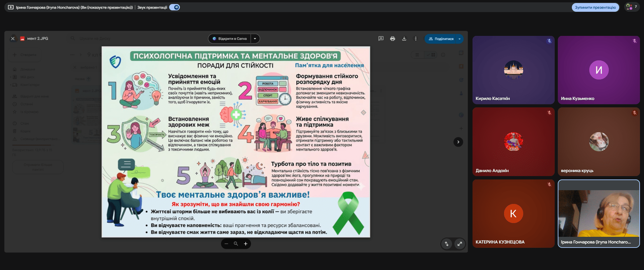Click muted mic icon on Инна Кузьменко tile

pos(635,41)
